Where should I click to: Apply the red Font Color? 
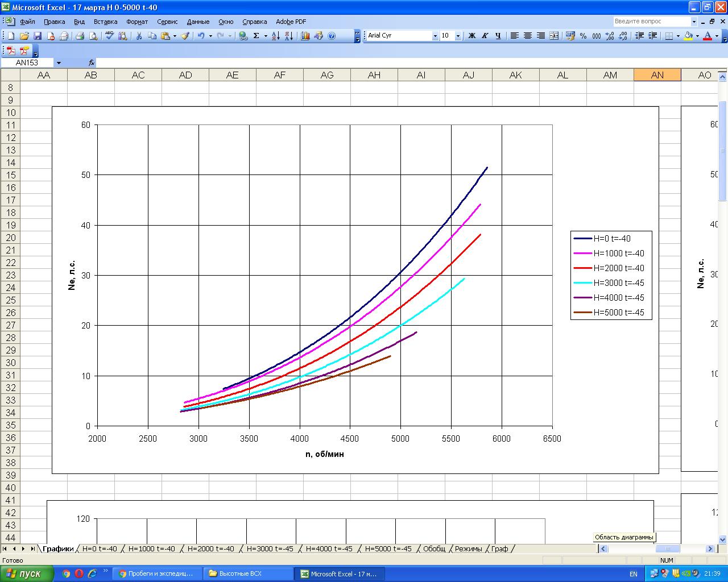point(708,36)
